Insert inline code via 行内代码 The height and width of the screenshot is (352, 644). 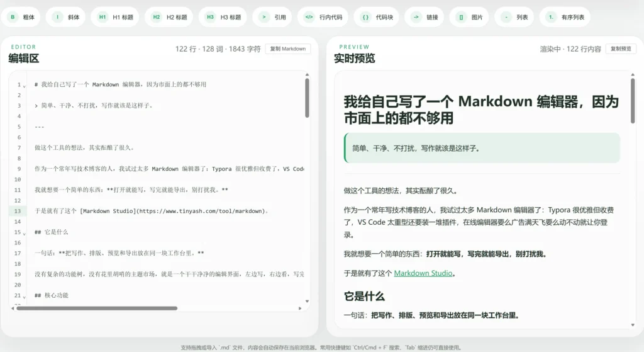point(322,17)
